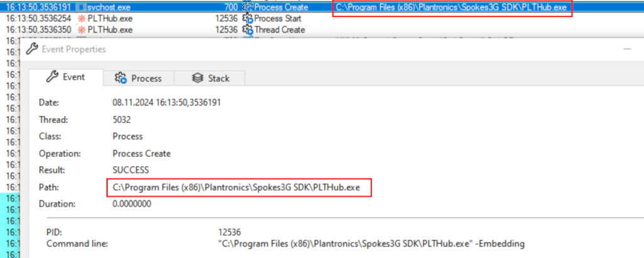Click the Thread: label
The height and width of the screenshot is (258, 644).
[53, 120]
